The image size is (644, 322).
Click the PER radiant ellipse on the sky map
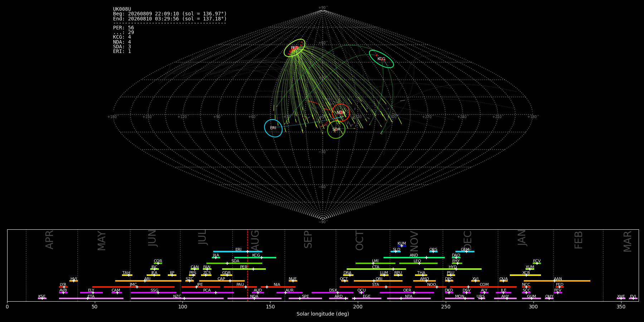294,48
